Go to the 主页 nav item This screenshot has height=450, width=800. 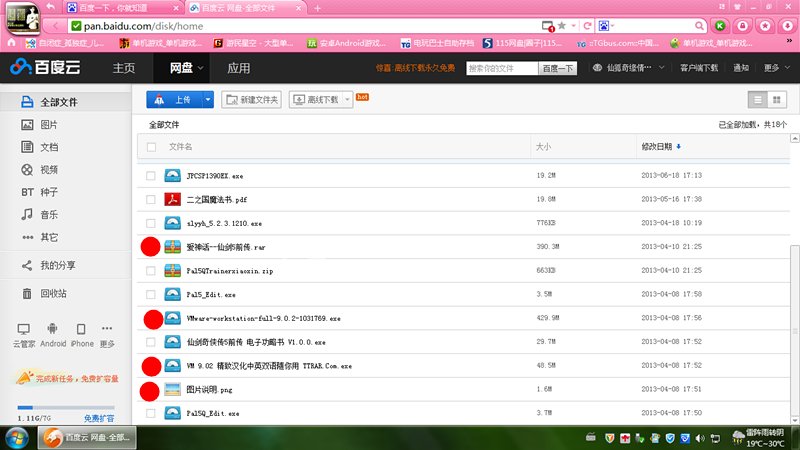click(x=123, y=68)
